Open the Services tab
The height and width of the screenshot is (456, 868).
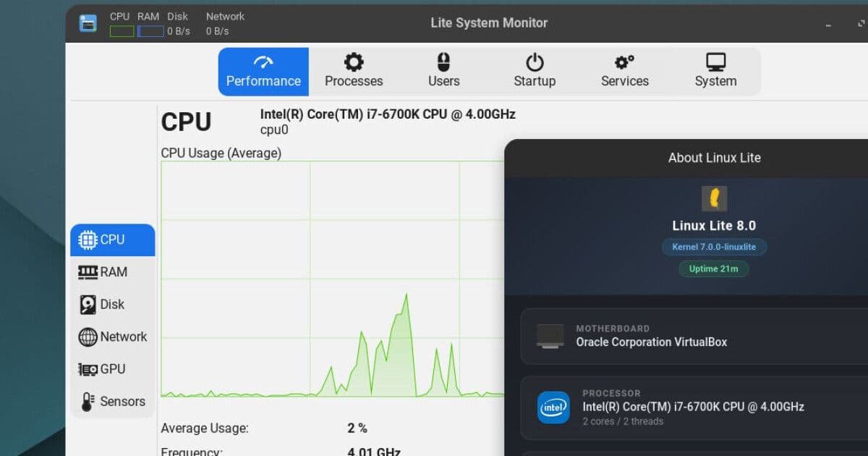[x=625, y=72]
